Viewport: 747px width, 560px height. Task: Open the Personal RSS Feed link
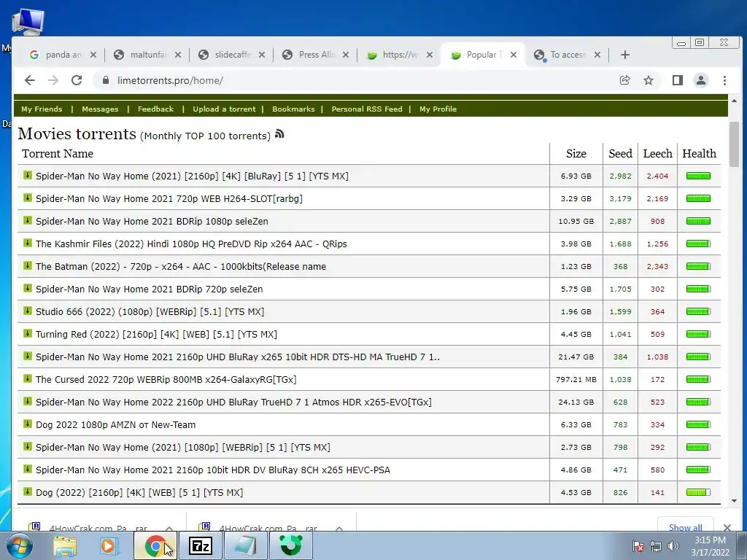click(x=367, y=109)
